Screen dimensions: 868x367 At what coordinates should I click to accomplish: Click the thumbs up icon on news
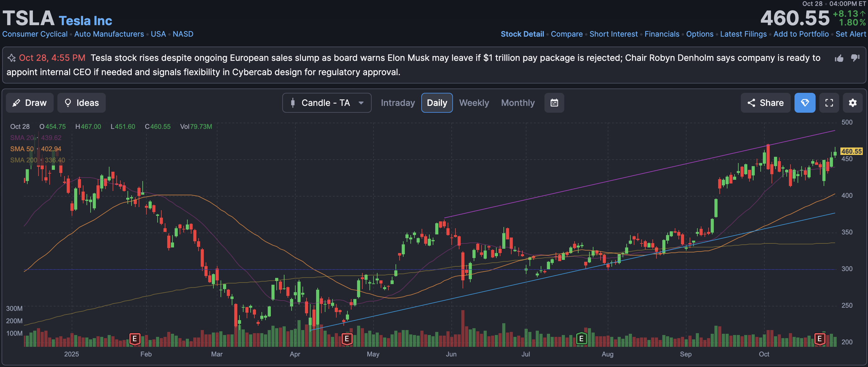click(x=839, y=58)
